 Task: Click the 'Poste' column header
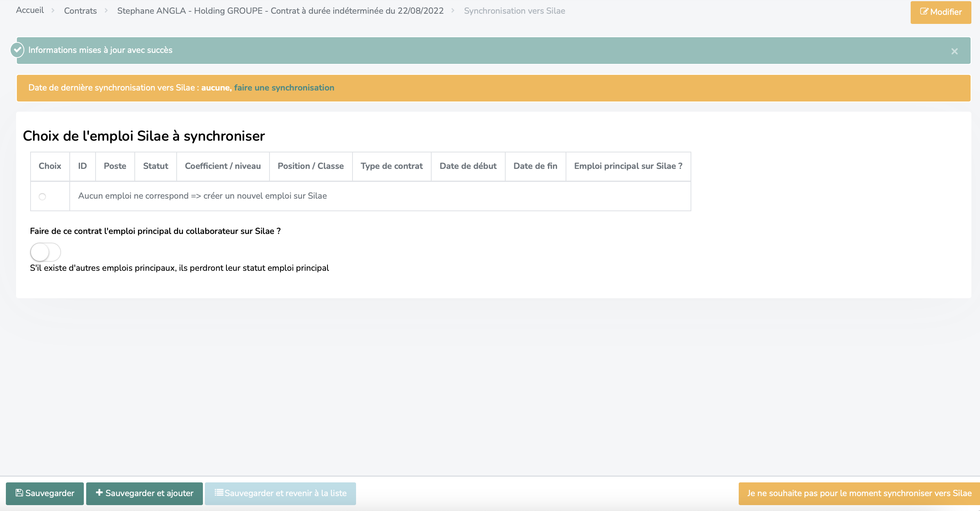[115, 166]
